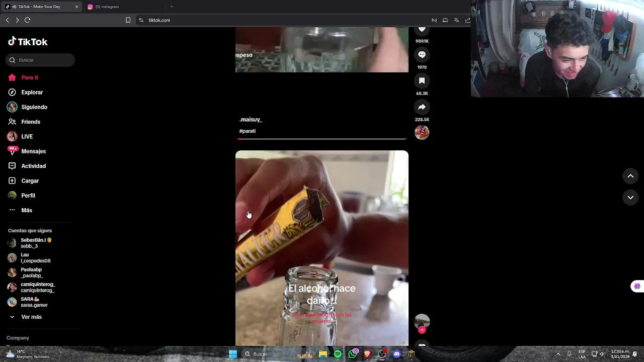644x362 pixels.
Task: Select the TikTok - Make Your Day tab
Action: pyautogui.click(x=40, y=7)
